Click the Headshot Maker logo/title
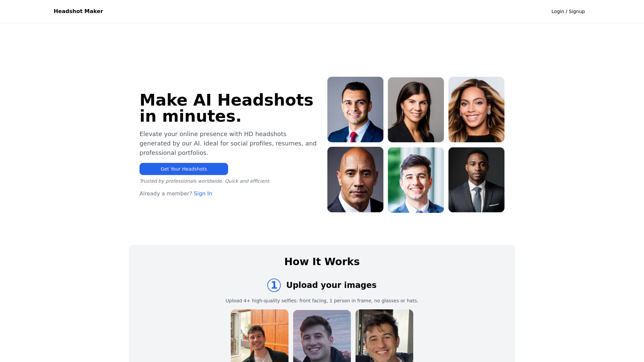Image resolution: width=644 pixels, height=362 pixels. click(78, 11)
